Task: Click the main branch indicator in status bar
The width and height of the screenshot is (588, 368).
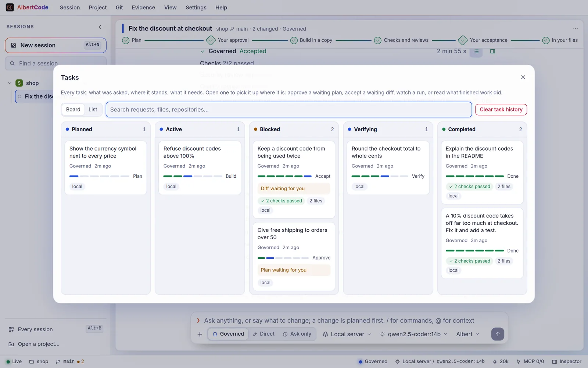Action: (x=69, y=361)
